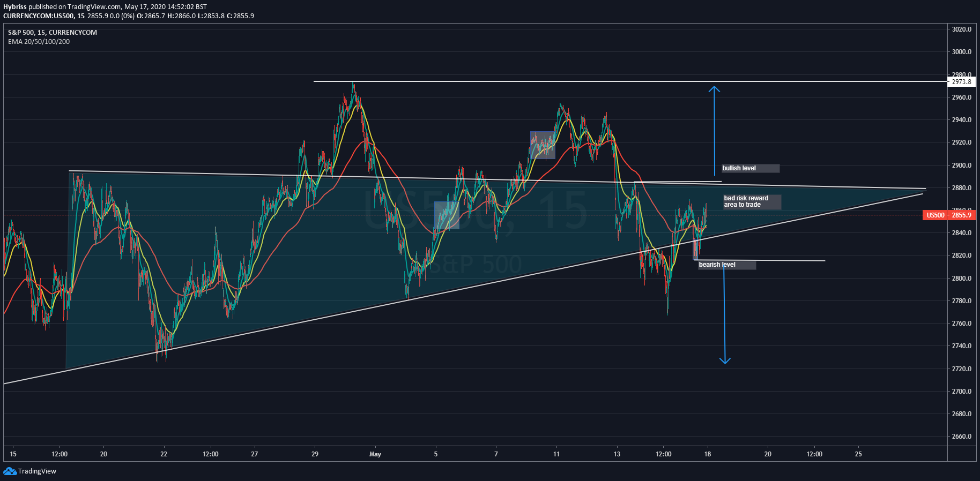Click the blue upward arrow above the bullish level

[714, 131]
